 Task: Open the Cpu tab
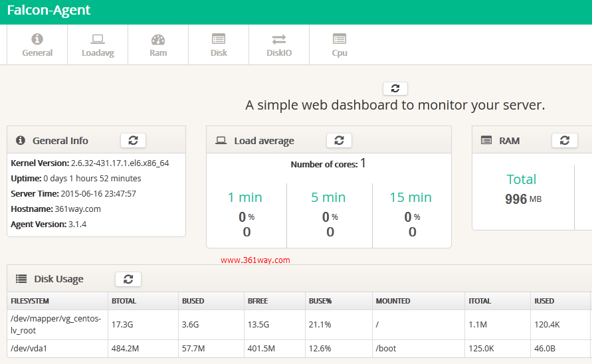[340, 45]
